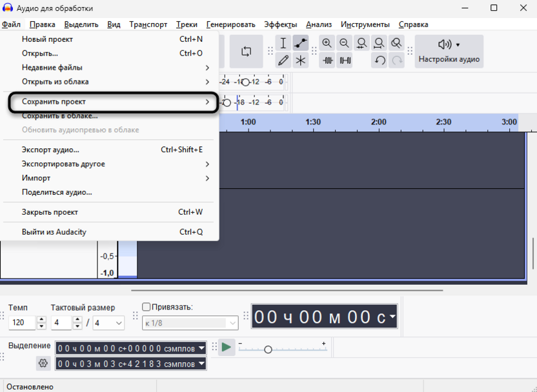This screenshot has height=392, width=537.
Task: Click the horizontal scrollbar below the track
Action: coord(287,290)
